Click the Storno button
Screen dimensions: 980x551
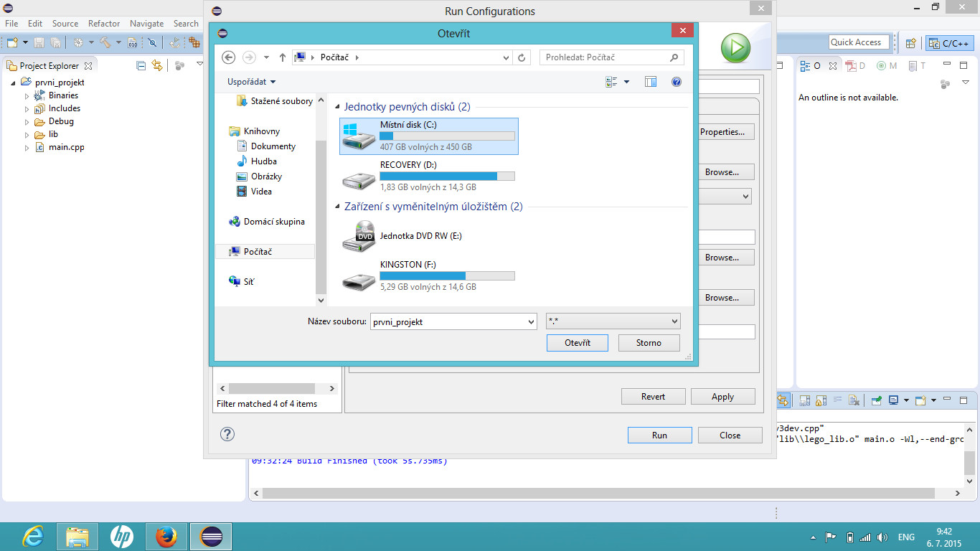[648, 343]
